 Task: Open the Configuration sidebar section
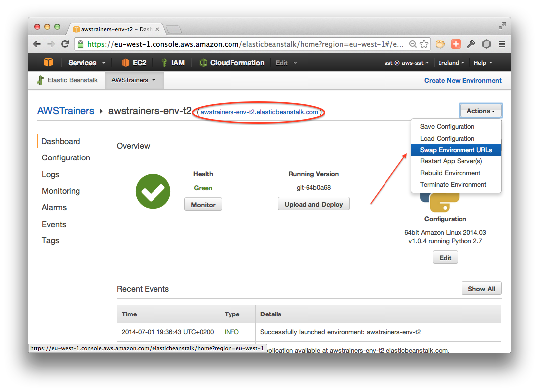[66, 158]
